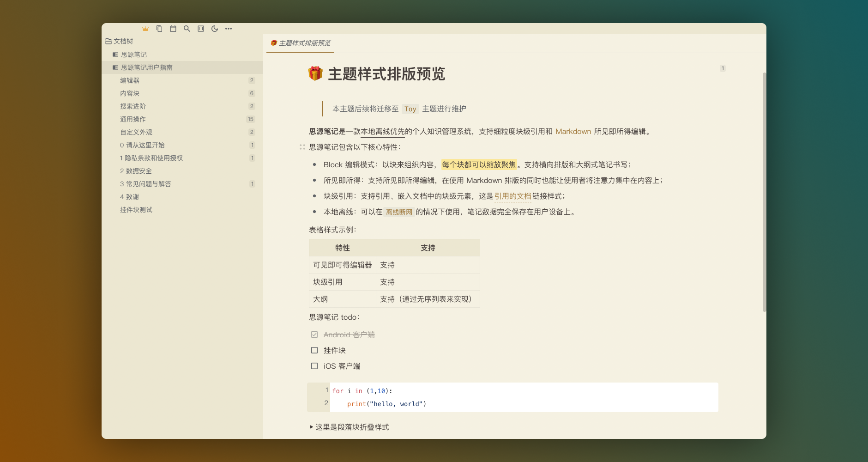Click the count badge 15 beside 通用操作
The width and height of the screenshot is (868, 462).
(x=251, y=119)
